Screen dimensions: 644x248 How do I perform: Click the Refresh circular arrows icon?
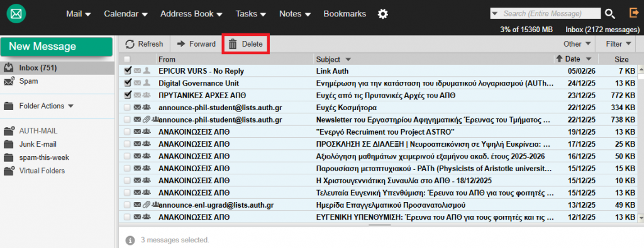click(130, 44)
